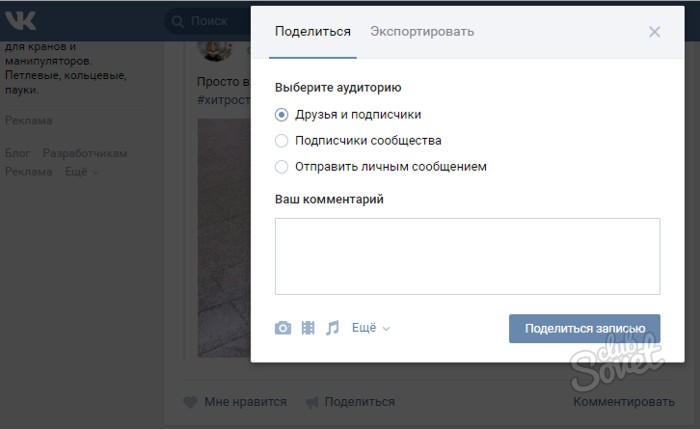Click the Поделиться записью button
Screen dimensions: 700x429
point(584,329)
